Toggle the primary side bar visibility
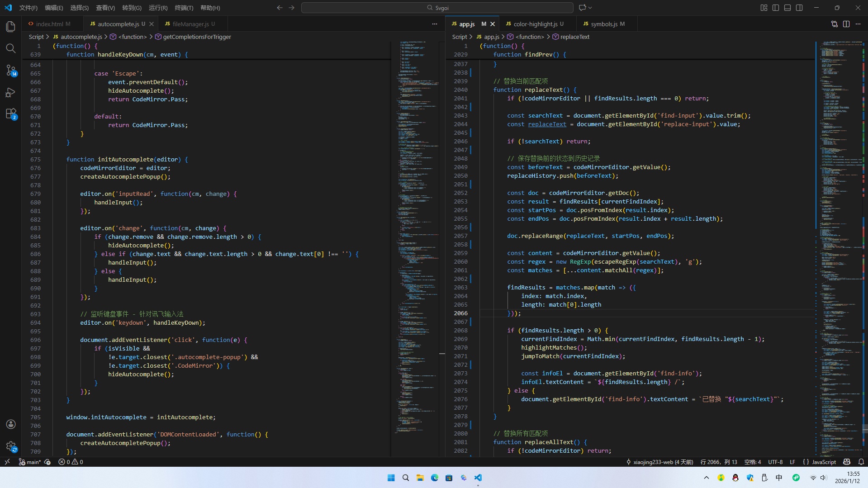Image resolution: width=868 pixels, height=488 pixels. pyautogui.click(x=776, y=8)
